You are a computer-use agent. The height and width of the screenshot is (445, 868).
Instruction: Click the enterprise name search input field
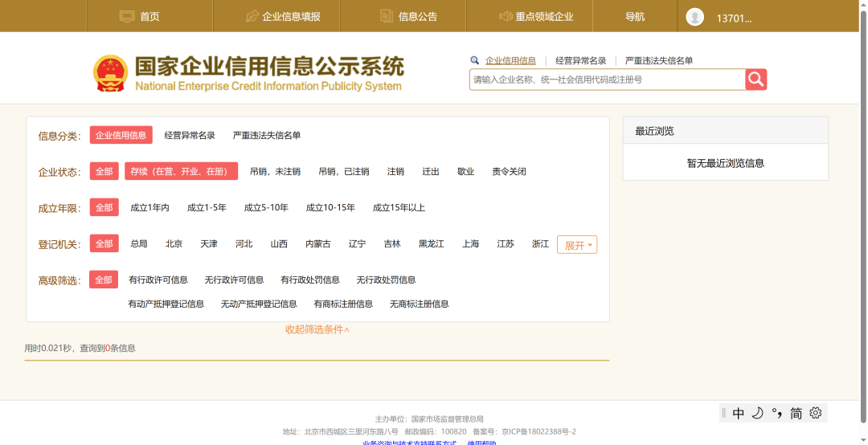tap(607, 80)
